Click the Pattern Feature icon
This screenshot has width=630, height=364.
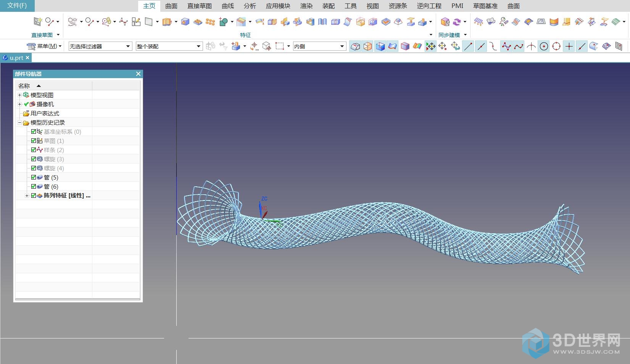198,22
